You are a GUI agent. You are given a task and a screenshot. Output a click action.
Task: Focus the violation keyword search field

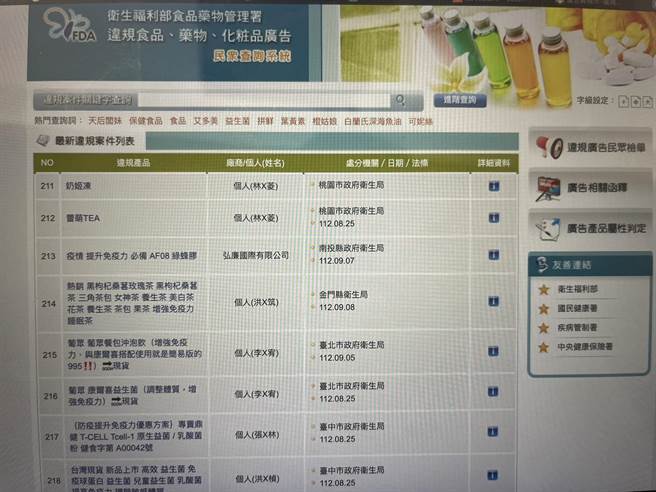click(x=264, y=100)
